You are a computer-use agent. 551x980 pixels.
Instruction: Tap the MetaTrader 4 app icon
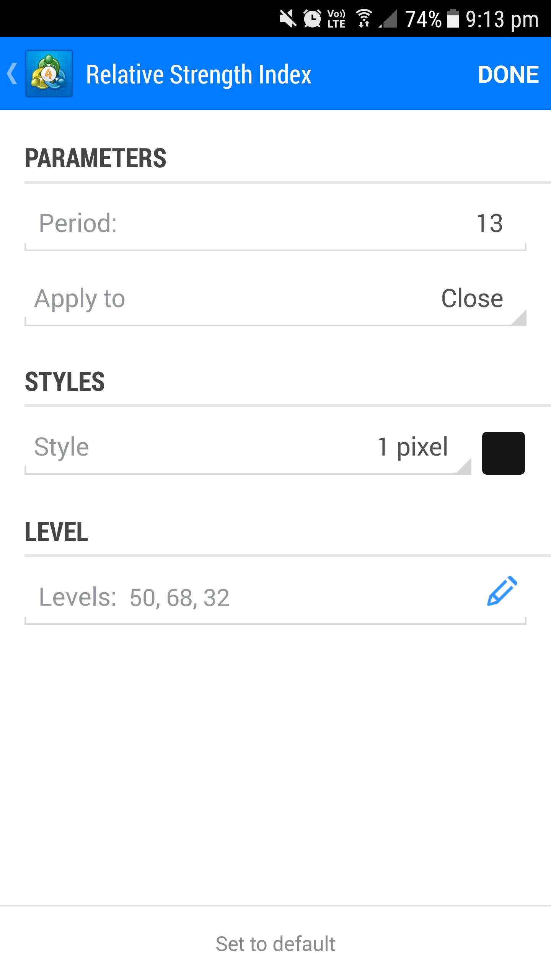49,73
